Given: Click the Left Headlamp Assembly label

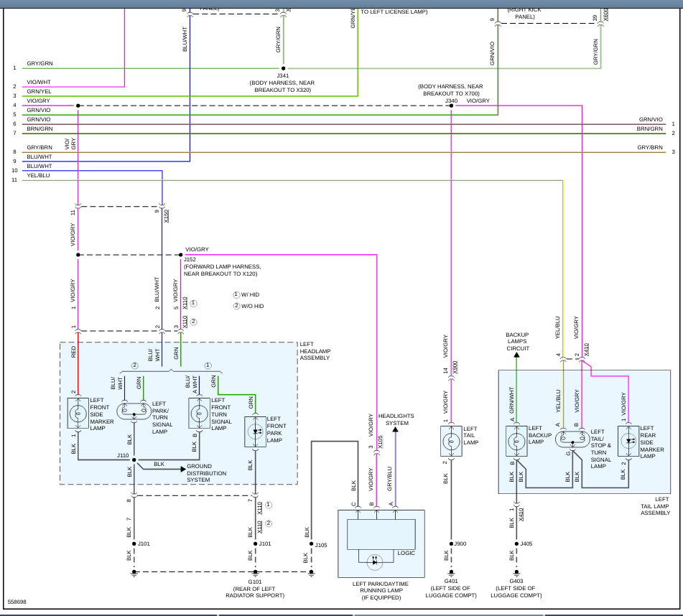Looking at the screenshot, I should (315, 351).
